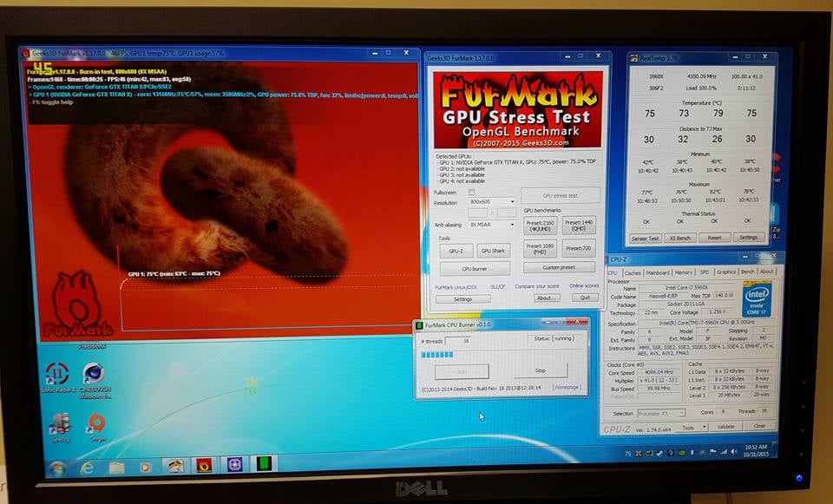Click the FurMark flame taskbar icon
This screenshot has height=504, width=833.
click(204, 466)
